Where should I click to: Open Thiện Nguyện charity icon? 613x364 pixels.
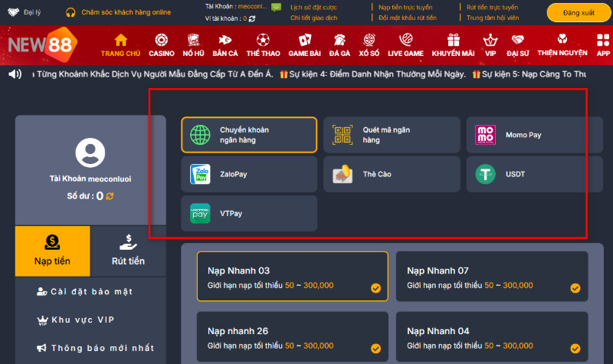tap(562, 39)
